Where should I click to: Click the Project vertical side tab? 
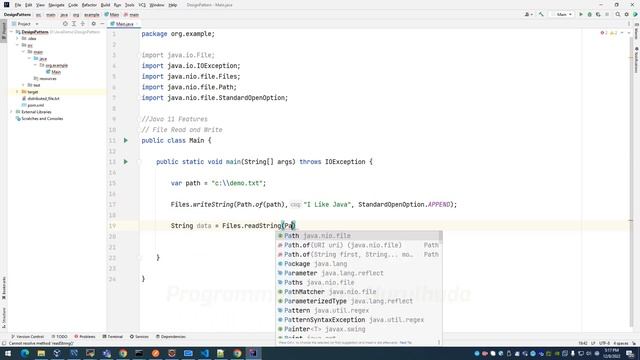click(4, 31)
